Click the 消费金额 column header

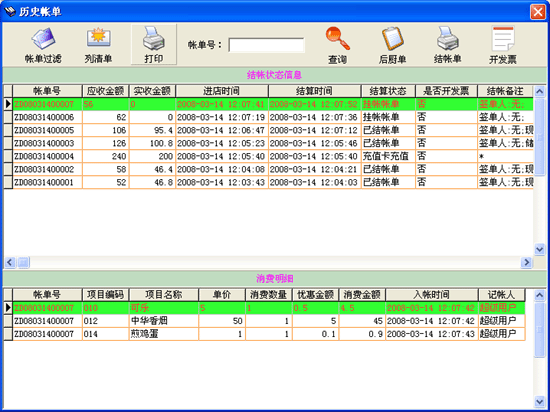(362, 295)
